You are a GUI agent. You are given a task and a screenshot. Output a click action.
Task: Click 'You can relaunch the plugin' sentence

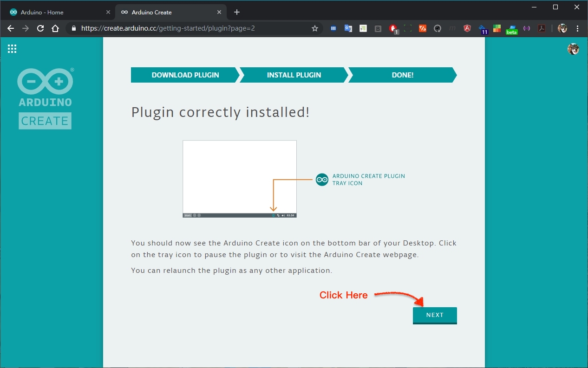coord(231,271)
